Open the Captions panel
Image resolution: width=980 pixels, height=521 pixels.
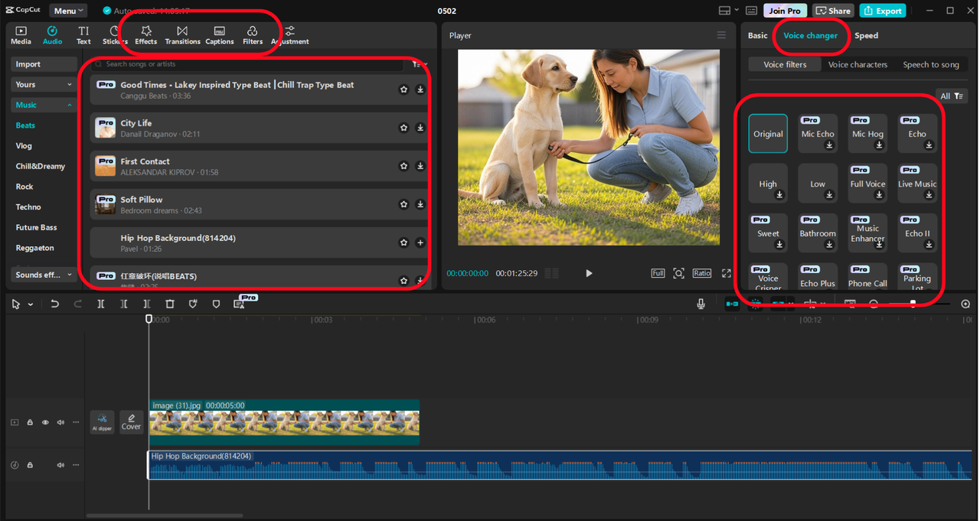pos(220,35)
